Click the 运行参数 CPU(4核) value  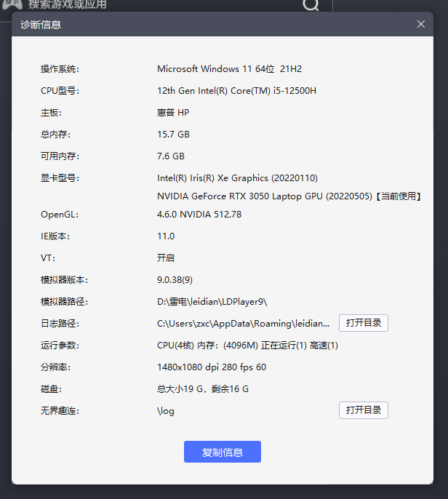pos(247,346)
